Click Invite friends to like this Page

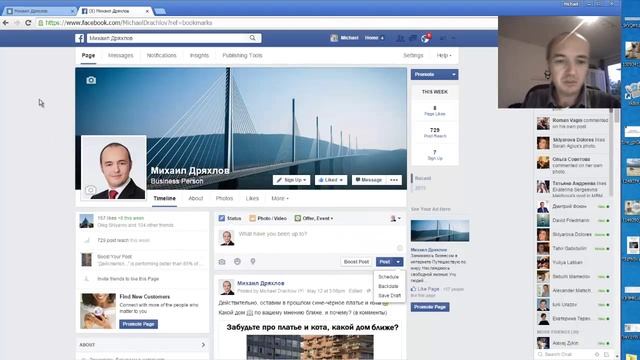coord(128,279)
